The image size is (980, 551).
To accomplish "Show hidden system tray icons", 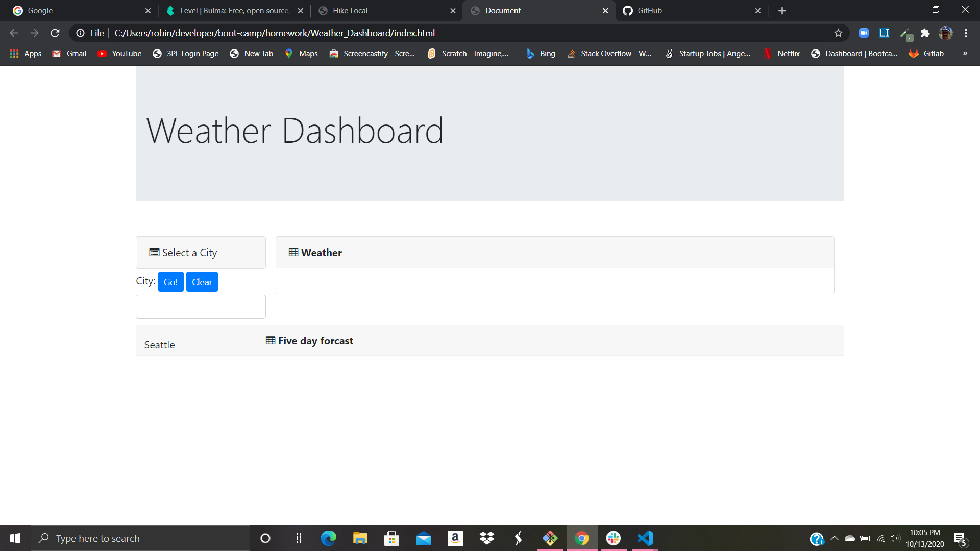I will point(835,538).
